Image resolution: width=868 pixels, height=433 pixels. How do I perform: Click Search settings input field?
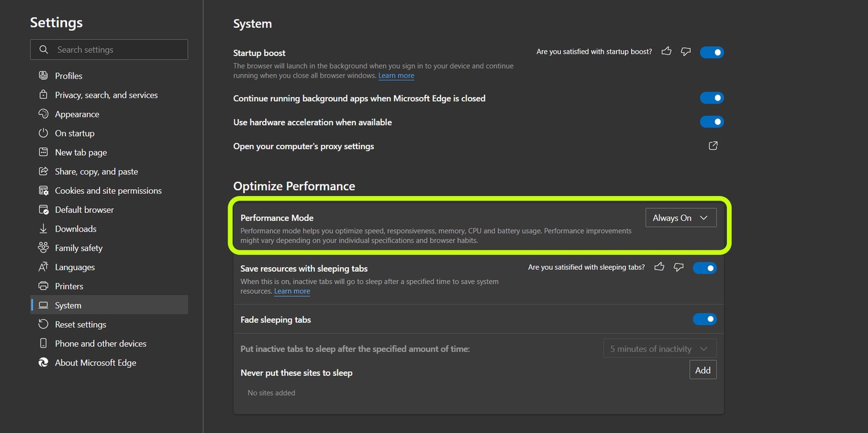108,49
